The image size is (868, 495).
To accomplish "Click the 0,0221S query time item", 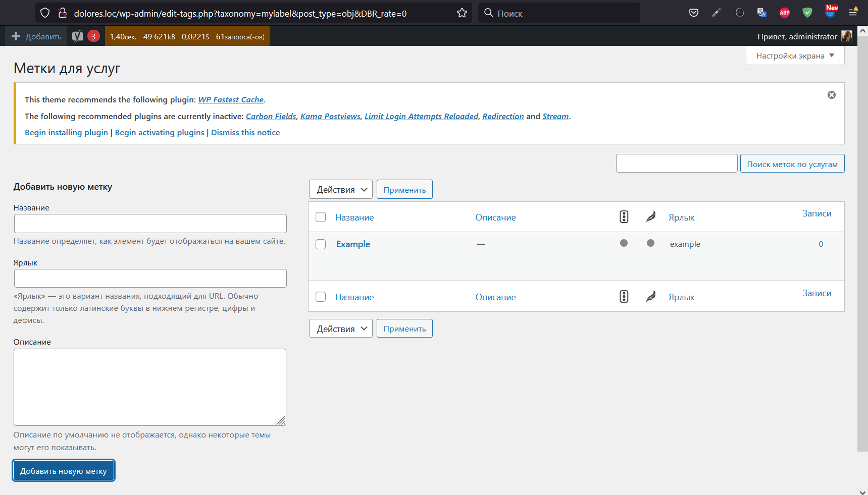I will coord(195,36).
